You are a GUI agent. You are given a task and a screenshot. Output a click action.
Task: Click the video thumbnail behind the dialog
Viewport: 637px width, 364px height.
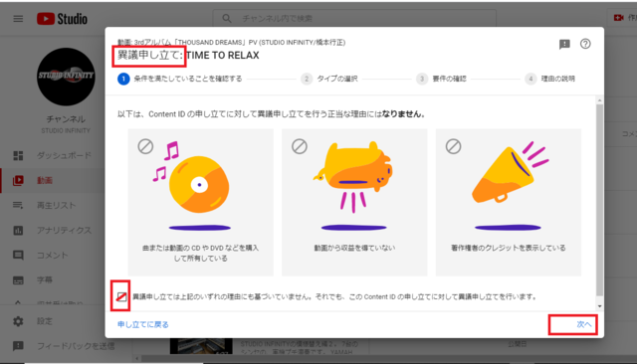pyautogui.click(x=201, y=346)
